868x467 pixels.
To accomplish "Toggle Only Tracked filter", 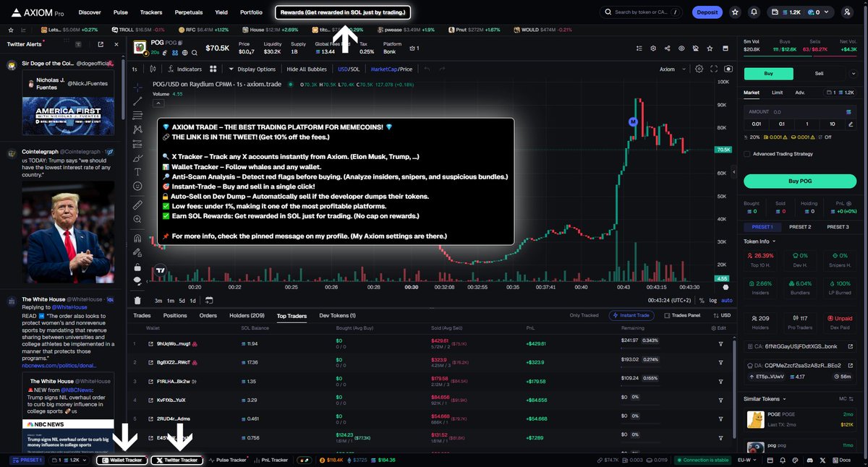I will pyautogui.click(x=584, y=315).
